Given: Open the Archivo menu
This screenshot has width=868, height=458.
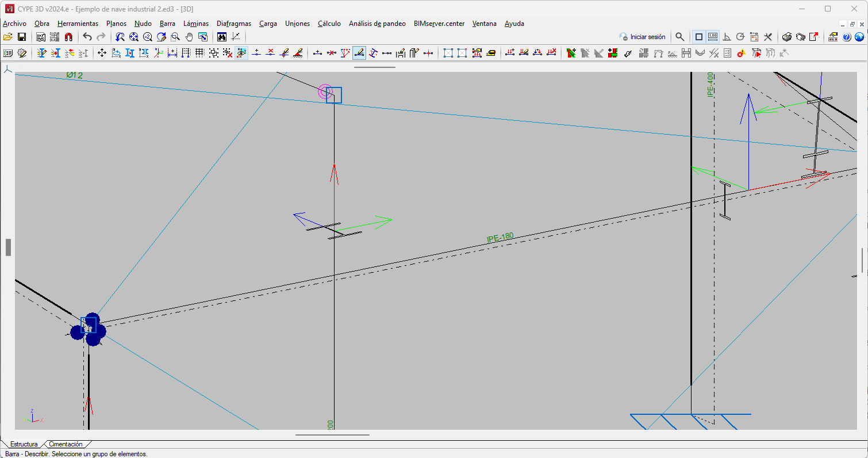Looking at the screenshot, I should coord(14,24).
